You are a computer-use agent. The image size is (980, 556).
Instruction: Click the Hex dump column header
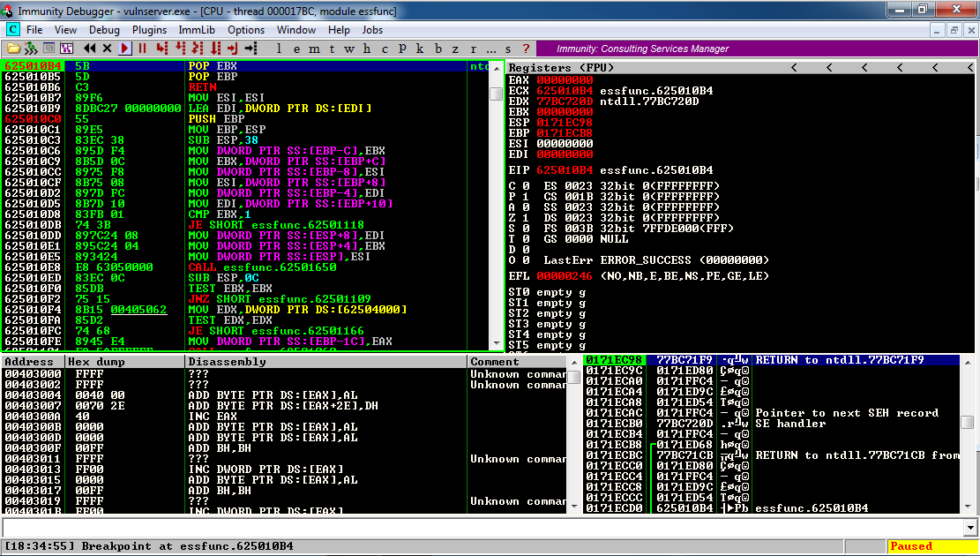91,362
